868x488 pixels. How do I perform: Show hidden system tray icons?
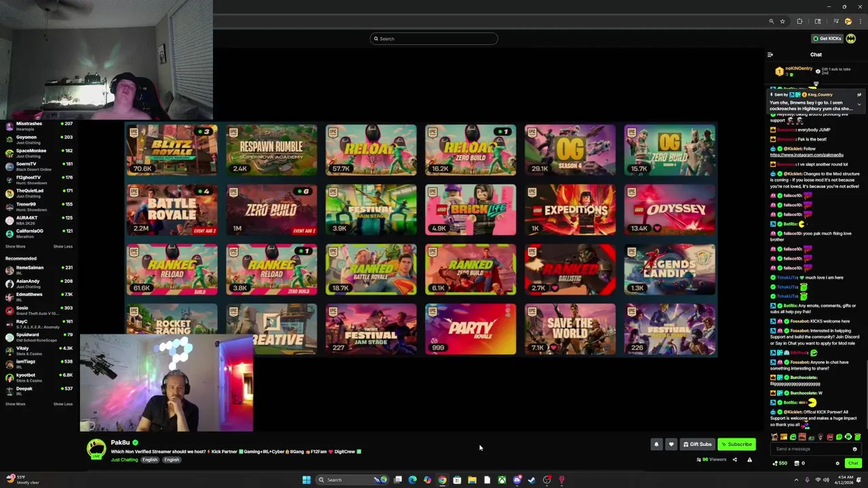click(796, 480)
